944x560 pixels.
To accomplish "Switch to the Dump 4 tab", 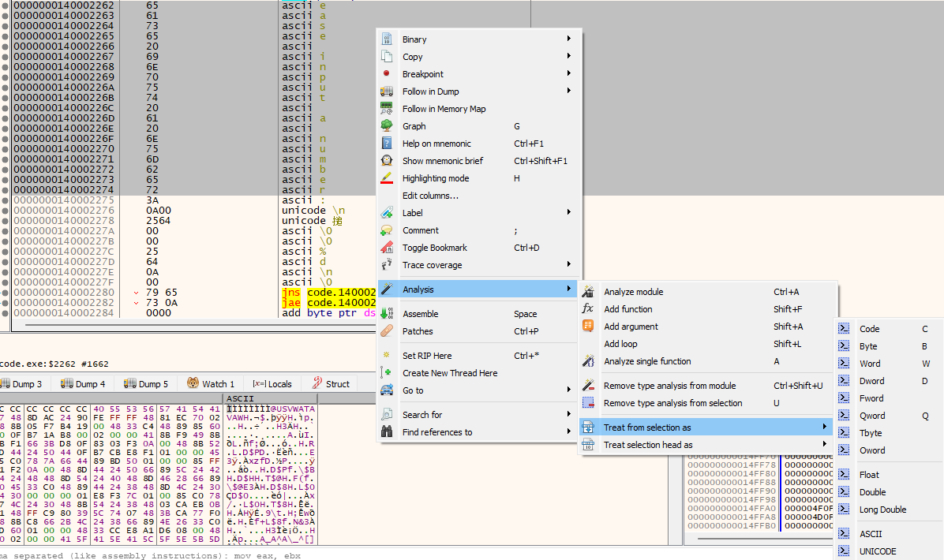I will coord(82,384).
